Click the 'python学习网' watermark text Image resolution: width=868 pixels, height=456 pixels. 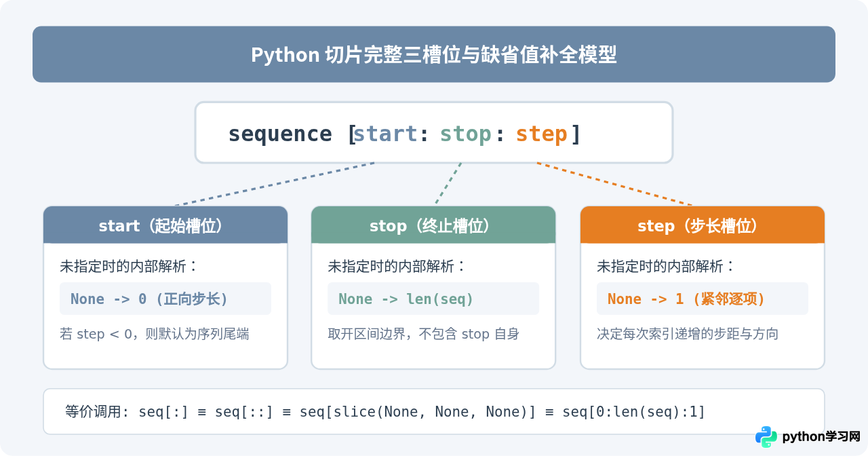[x=821, y=437]
